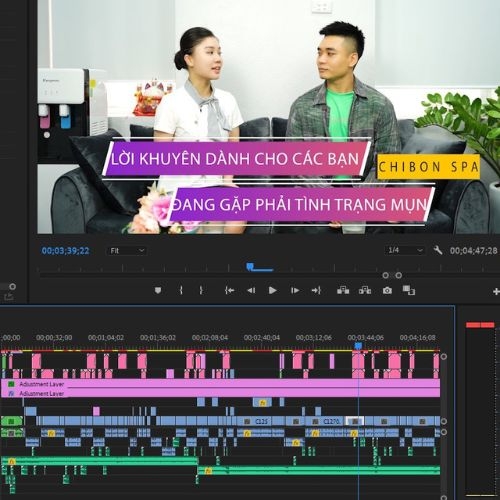
Task: Click the top scroll handle right of the timeline
Action: coord(444,357)
